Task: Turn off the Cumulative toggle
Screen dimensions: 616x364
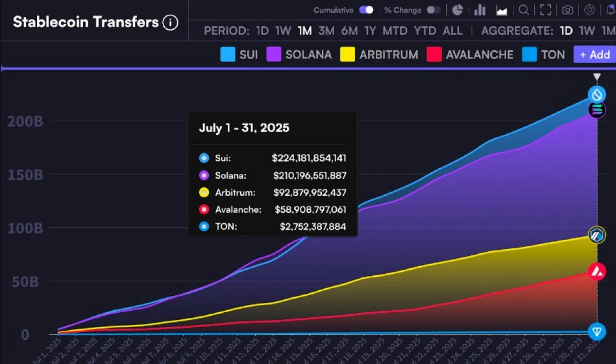Action: click(x=366, y=10)
